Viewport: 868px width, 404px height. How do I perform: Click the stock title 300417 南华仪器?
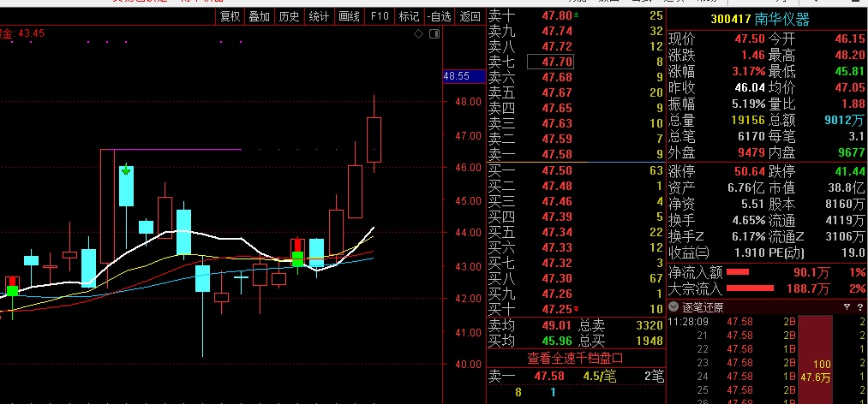click(x=760, y=20)
